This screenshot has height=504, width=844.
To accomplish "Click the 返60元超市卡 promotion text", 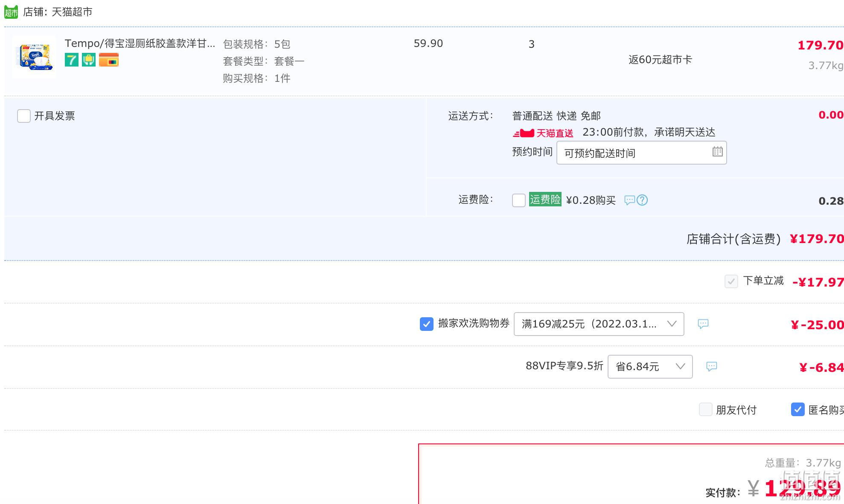I will pos(660,60).
